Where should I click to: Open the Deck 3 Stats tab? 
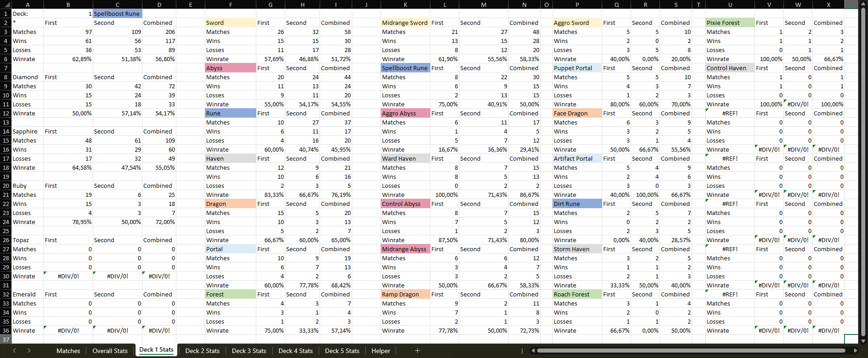point(249,351)
